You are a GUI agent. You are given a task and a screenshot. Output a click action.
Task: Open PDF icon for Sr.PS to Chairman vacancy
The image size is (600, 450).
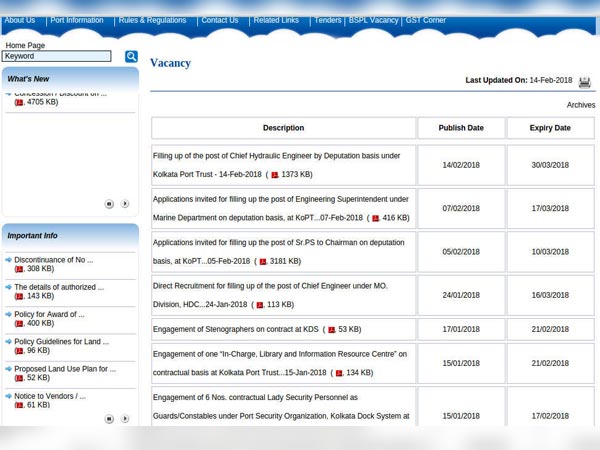click(263, 262)
